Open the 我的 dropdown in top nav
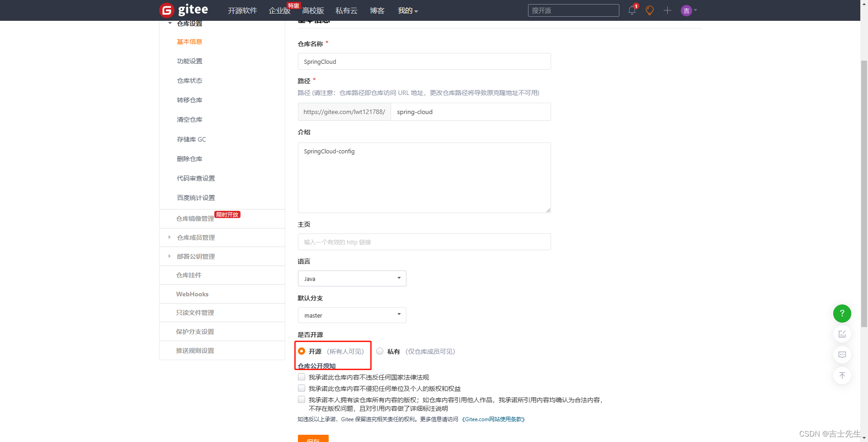The width and height of the screenshot is (868, 442). [408, 10]
